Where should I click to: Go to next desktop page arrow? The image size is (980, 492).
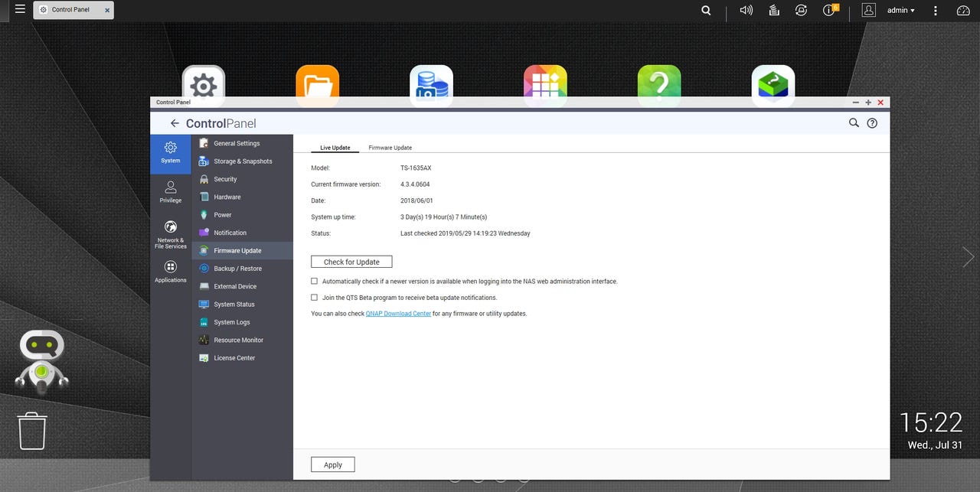969,257
